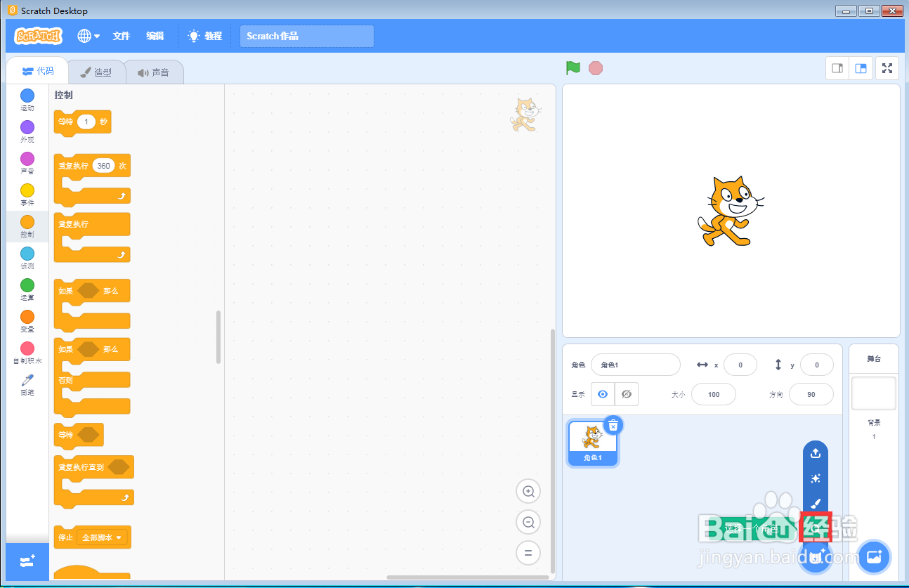This screenshot has height=588, width=909.
Task: Click the Scratch作品 project name field
Action: coord(306,36)
